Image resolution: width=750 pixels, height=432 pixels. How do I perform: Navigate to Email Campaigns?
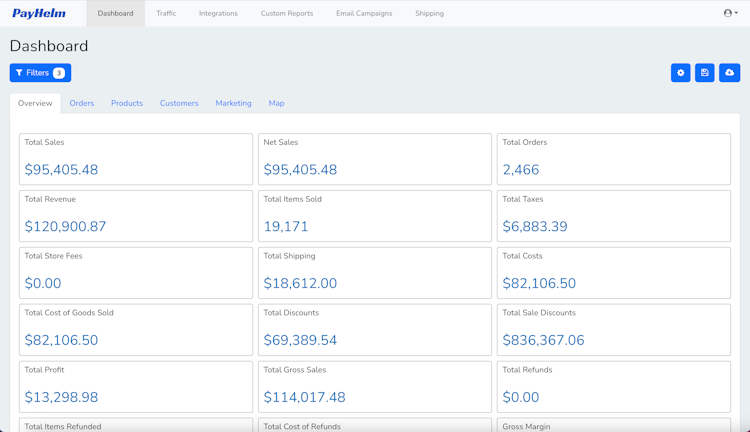[x=364, y=14]
